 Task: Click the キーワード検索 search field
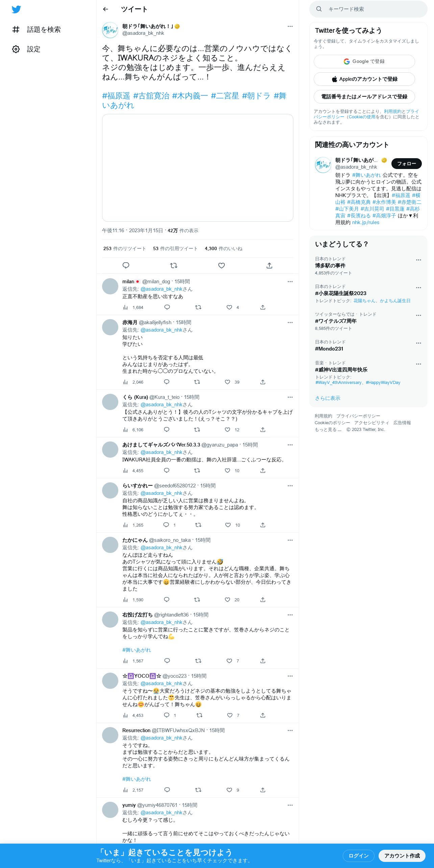(x=368, y=9)
